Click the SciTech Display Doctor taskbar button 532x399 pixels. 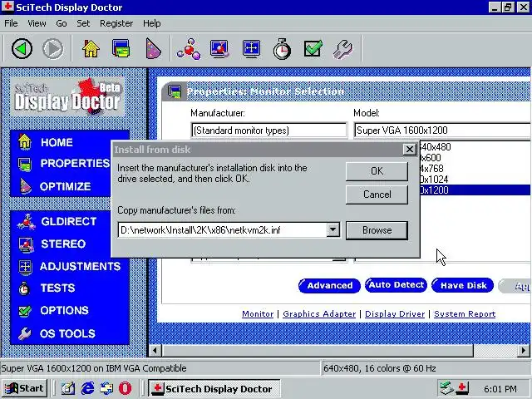tap(214, 388)
